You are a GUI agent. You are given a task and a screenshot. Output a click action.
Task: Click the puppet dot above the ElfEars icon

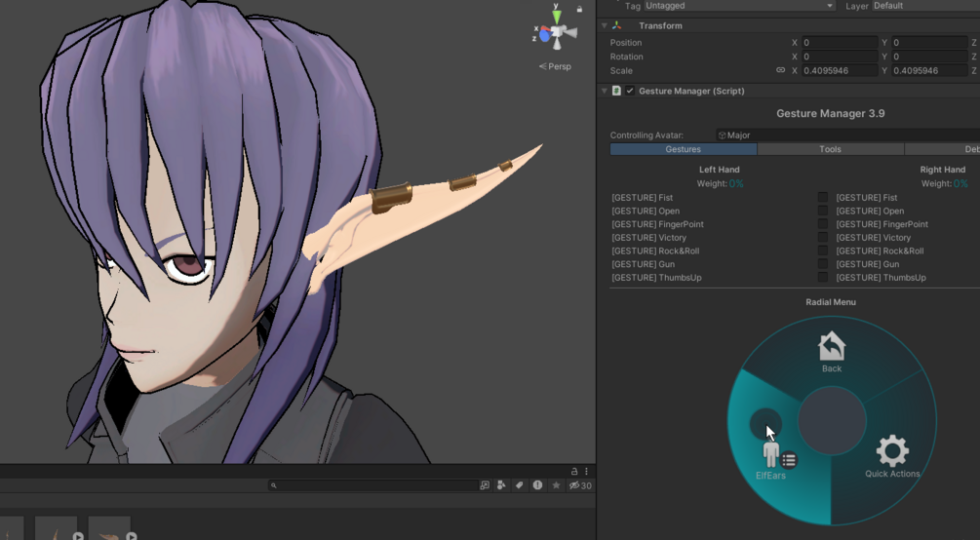(765, 424)
